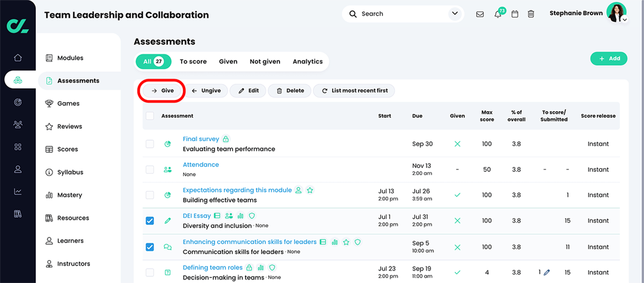Screen dimensions: 644x283
Task: Click List most recent first sort button
Action: pos(354,90)
